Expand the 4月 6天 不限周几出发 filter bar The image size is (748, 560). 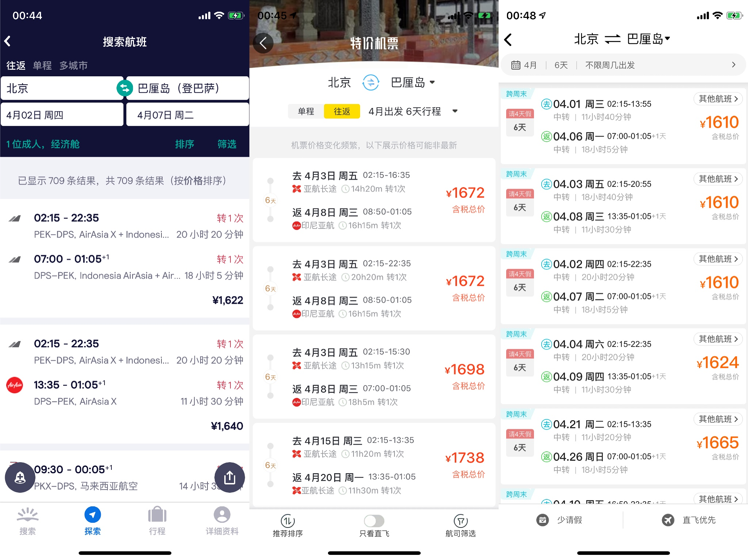coord(623,65)
